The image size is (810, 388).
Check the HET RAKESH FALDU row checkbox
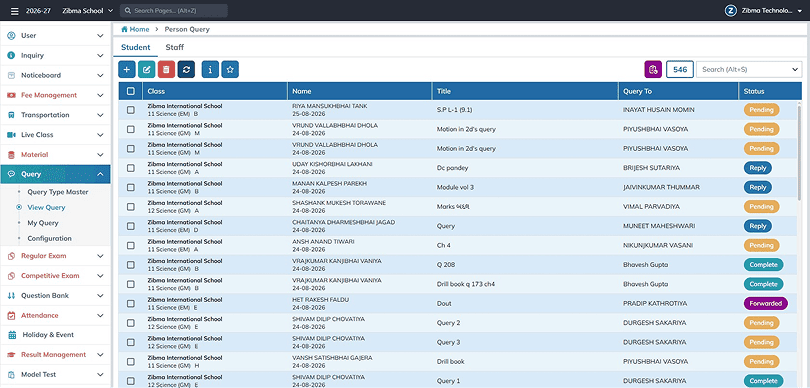[131, 303]
